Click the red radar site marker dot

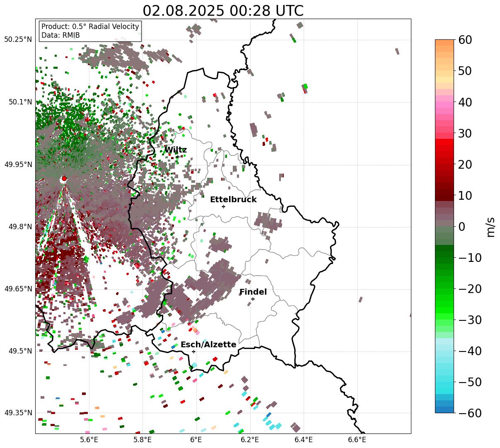click(x=64, y=179)
